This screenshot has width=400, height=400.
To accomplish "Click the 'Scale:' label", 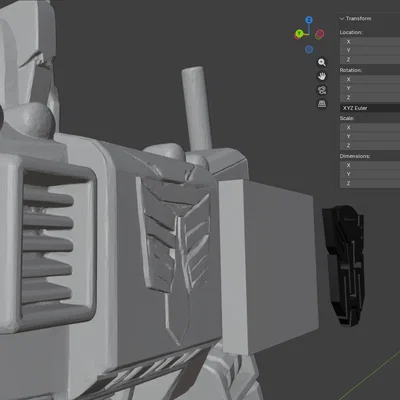I will click(x=347, y=118).
